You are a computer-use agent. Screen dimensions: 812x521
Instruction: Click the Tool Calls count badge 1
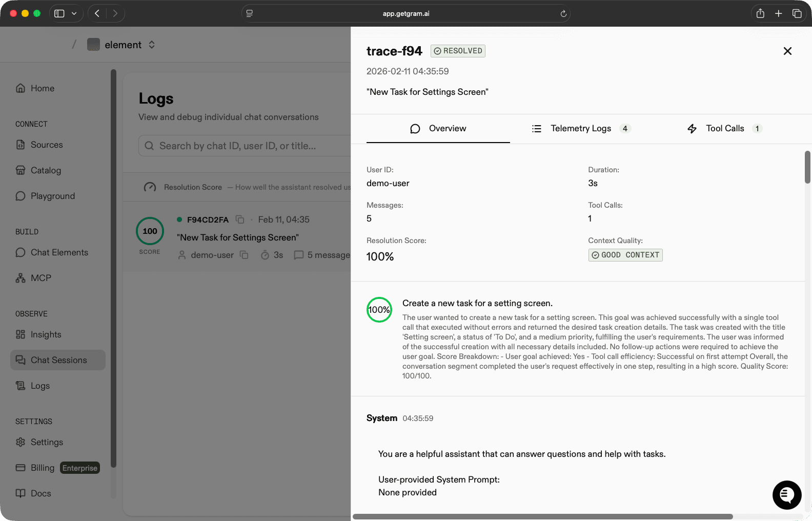pos(757,129)
